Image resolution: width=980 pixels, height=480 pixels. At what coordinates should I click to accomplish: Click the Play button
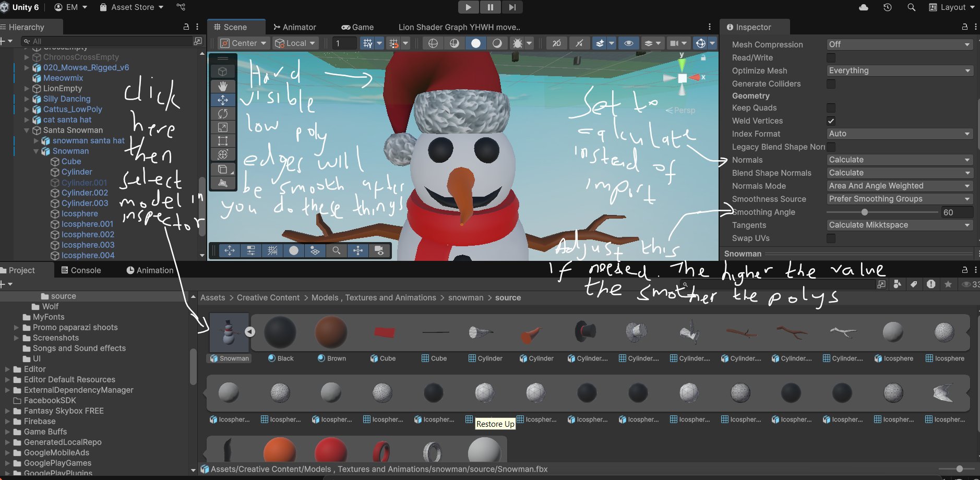468,7
